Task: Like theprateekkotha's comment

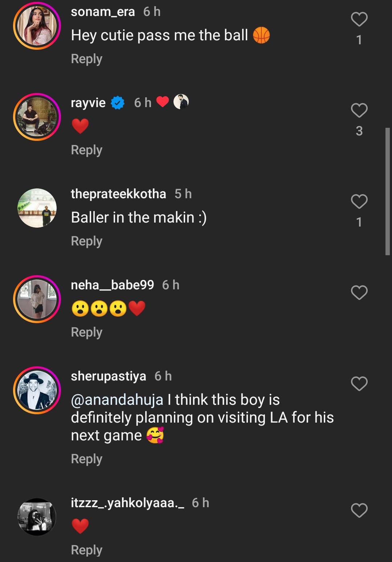Action: click(x=359, y=201)
